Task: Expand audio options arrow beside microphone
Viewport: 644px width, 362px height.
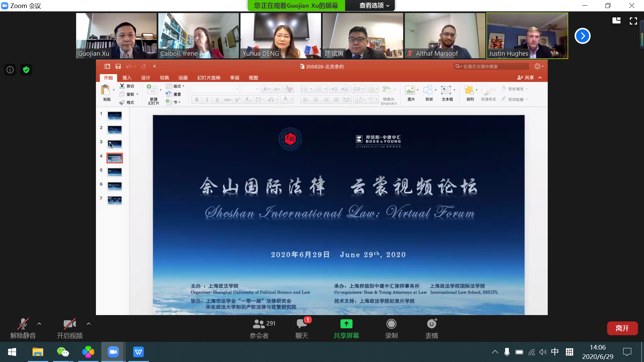Action: point(39,324)
